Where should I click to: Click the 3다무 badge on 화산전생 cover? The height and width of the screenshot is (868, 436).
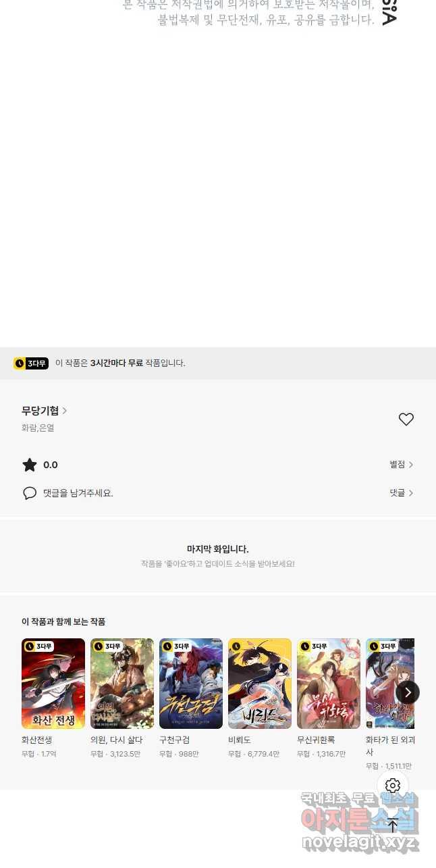coord(39,646)
